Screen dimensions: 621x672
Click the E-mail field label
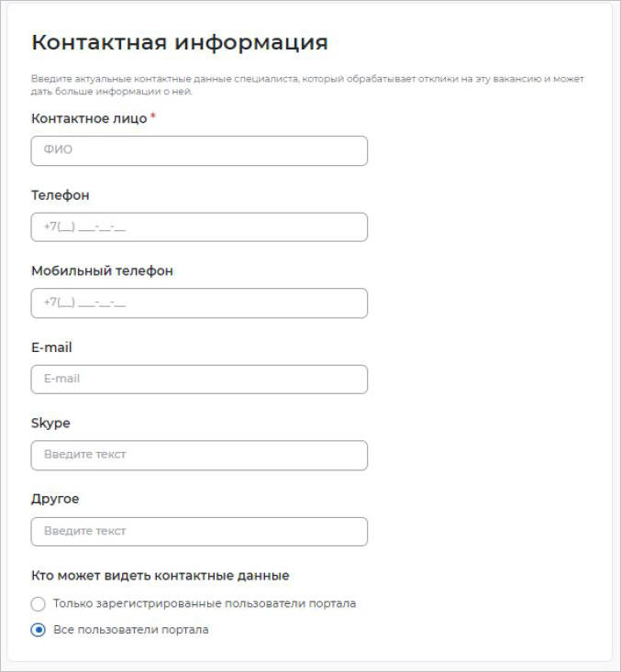pos(51,347)
